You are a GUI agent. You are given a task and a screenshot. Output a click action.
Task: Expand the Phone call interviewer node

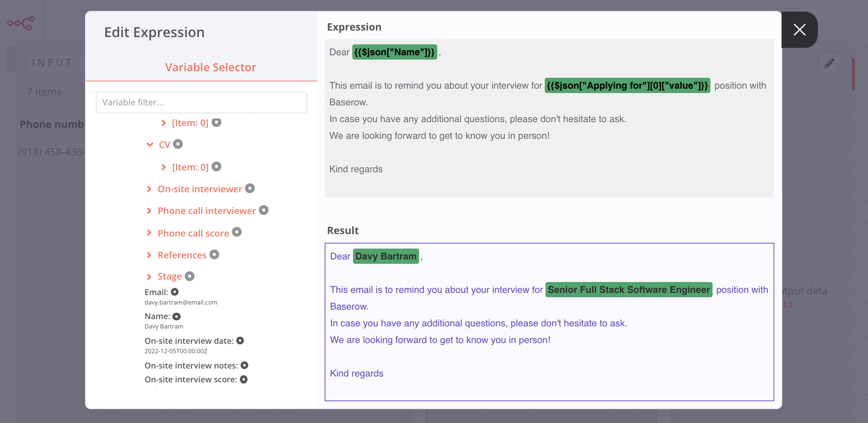pos(149,211)
